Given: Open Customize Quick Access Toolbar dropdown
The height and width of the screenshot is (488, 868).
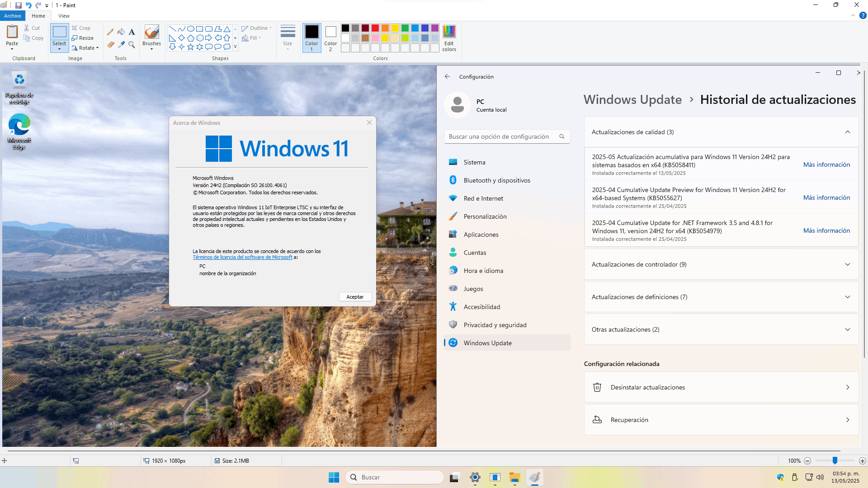Looking at the screenshot, I should coord(47,5).
